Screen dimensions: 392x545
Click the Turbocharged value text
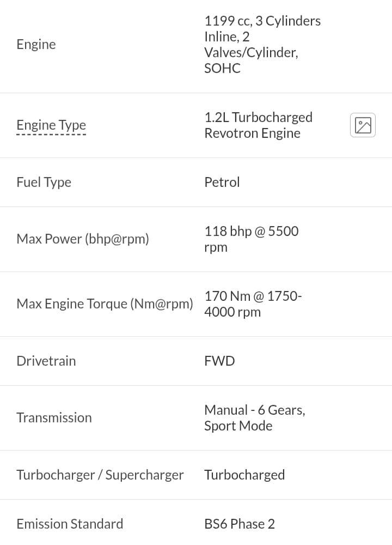[244, 475]
